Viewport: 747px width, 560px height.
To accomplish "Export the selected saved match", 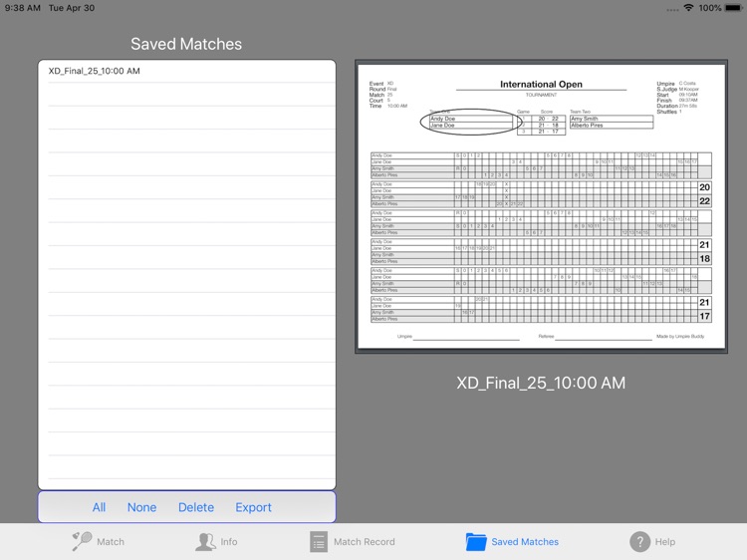I will coord(253,507).
